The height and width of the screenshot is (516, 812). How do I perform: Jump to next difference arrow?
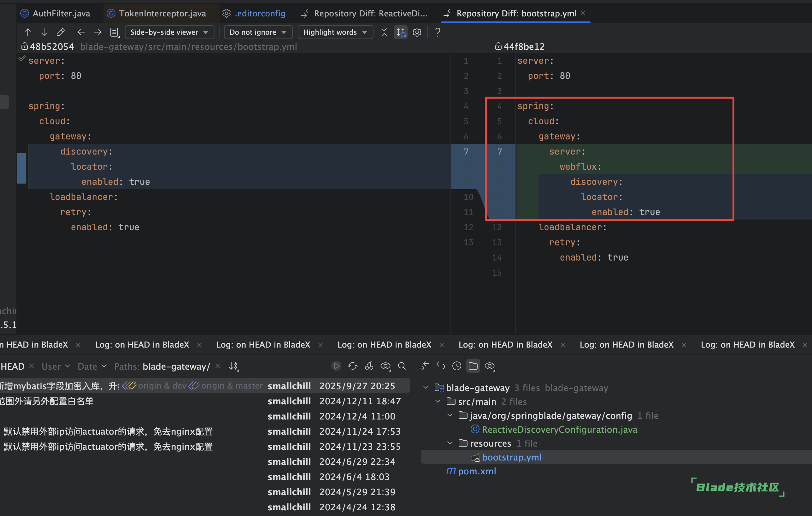44,32
